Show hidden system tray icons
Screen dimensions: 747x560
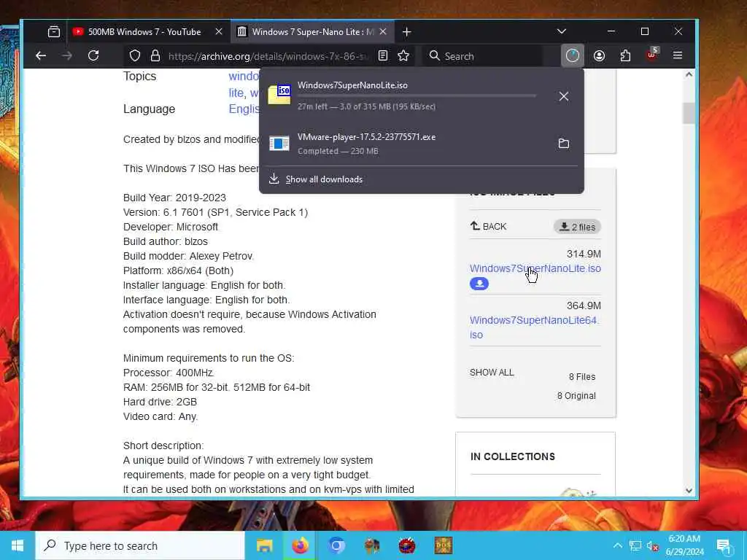pos(617,545)
